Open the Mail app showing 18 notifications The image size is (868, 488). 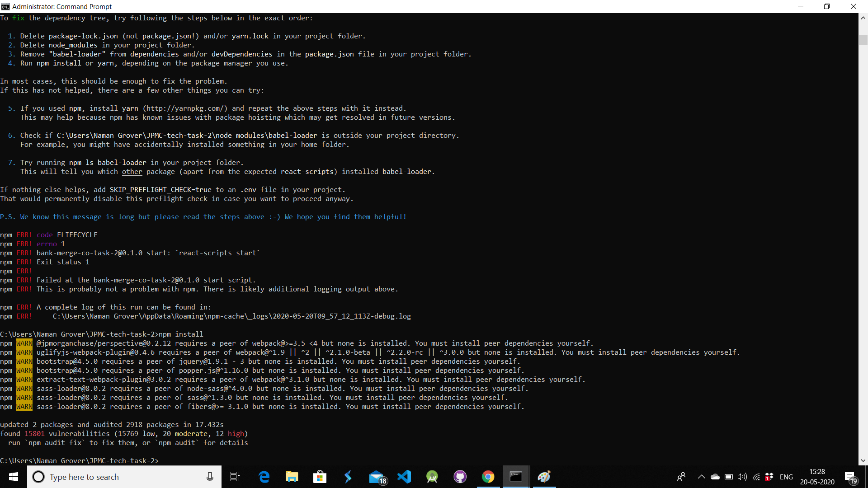click(x=377, y=477)
